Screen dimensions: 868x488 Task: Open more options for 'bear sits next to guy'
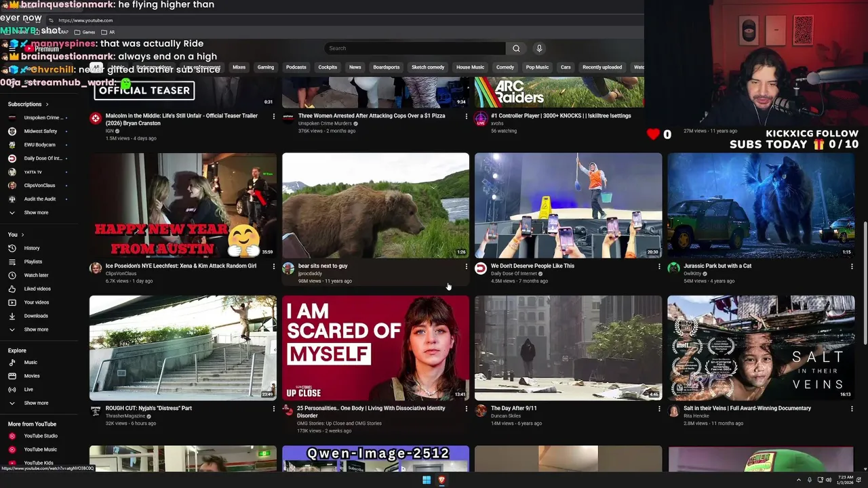click(466, 266)
